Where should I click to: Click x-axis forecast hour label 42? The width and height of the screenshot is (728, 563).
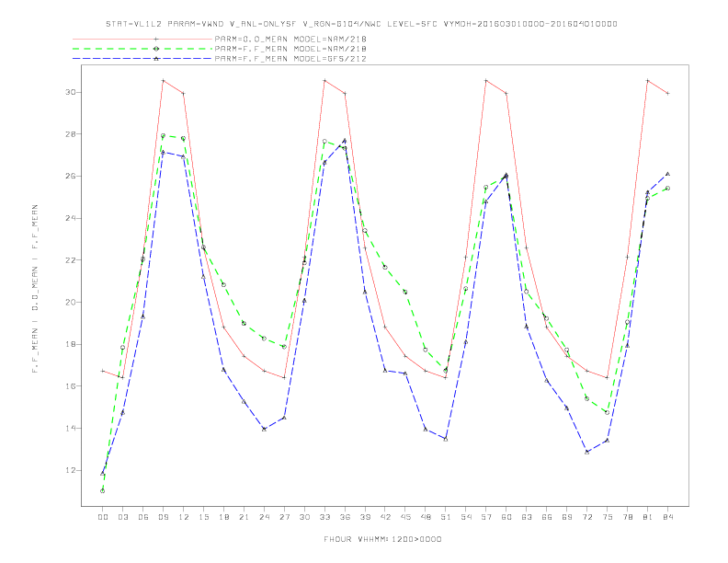[x=385, y=517]
